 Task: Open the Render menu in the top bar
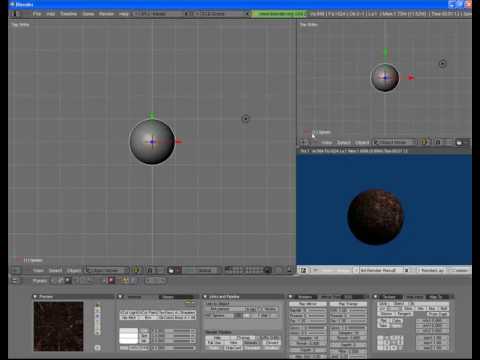pos(106,14)
